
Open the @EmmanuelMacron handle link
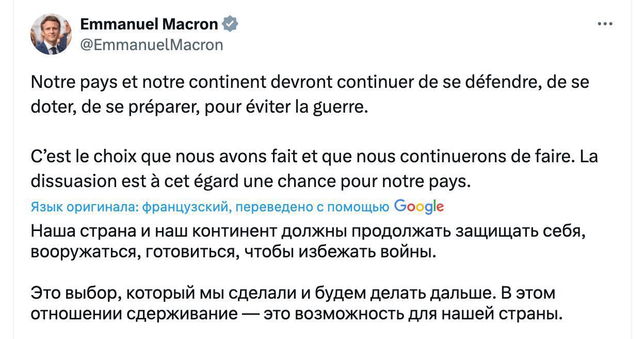point(152,45)
